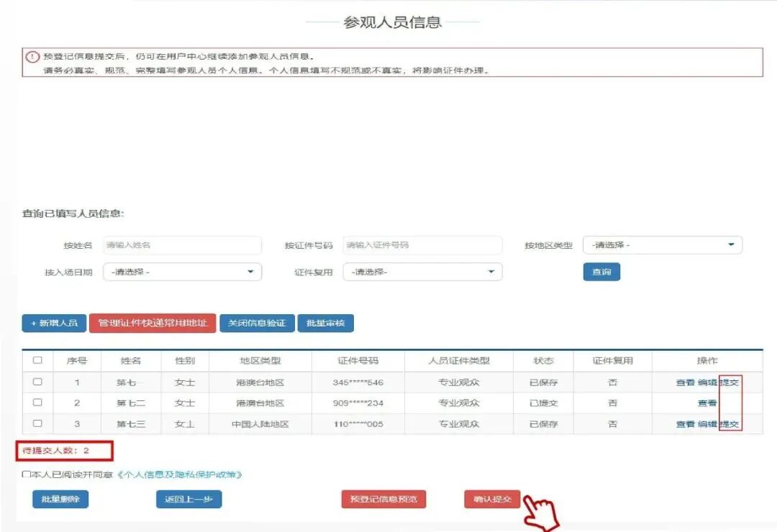This screenshot has height=532, width=777.
Task: Open the 按地区类型 region type dropdown
Action: tap(663, 244)
